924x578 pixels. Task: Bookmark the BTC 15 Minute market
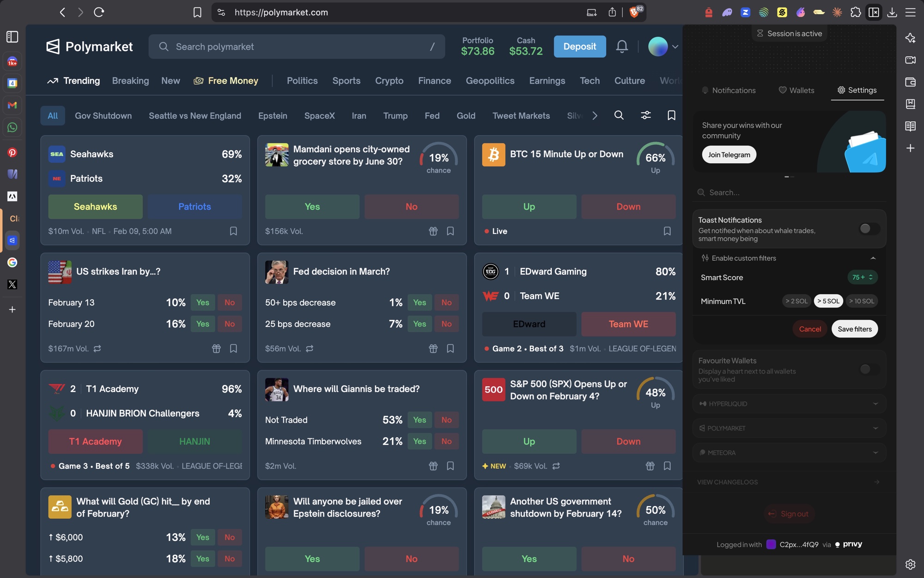[667, 231]
